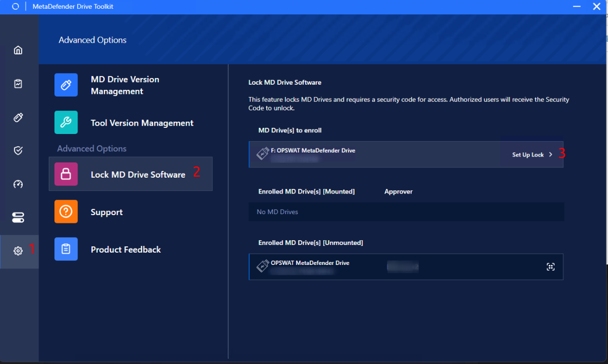This screenshot has height=364, width=608.
Task: Open the speedometer gauge icon in sidebar
Action: point(18,184)
